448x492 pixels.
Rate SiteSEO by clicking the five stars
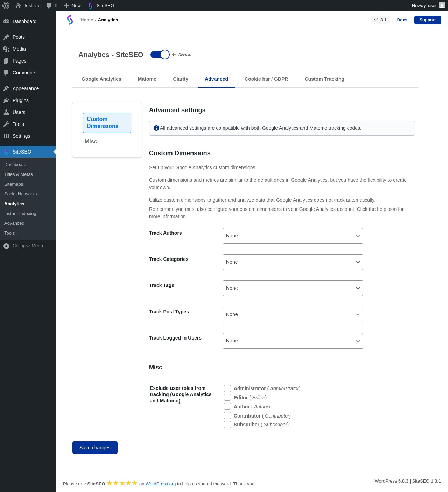(x=122, y=483)
